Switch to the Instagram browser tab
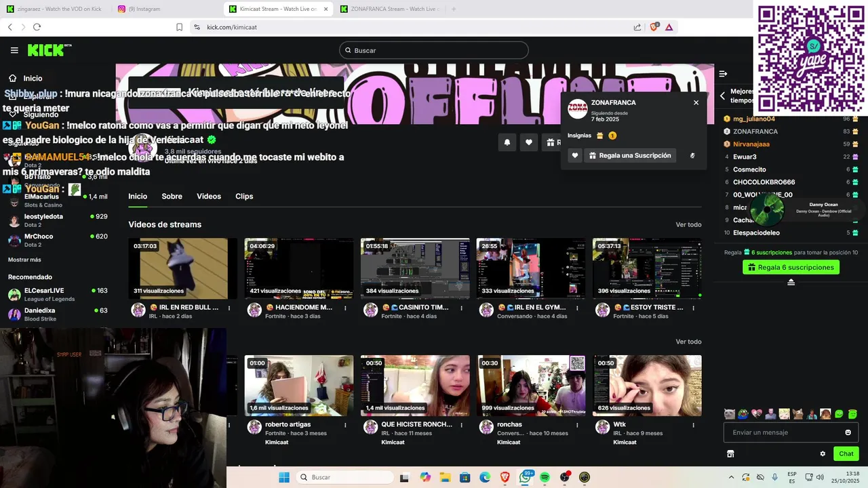Image resolution: width=868 pixels, height=488 pixels. coord(163,9)
